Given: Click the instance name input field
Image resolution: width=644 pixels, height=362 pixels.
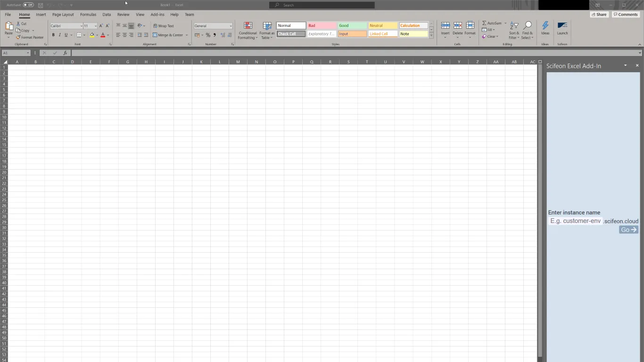Looking at the screenshot, I should click(575, 221).
